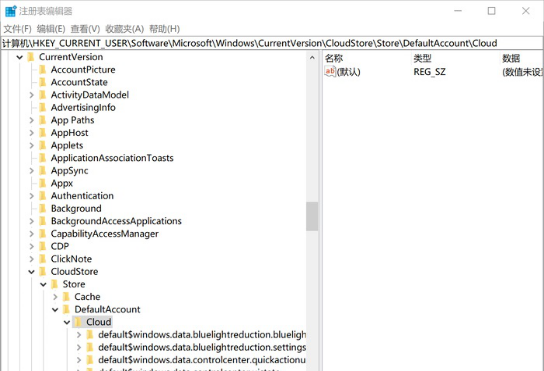The width and height of the screenshot is (544, 371).
Task: Select the (默认) string value icon
Action: (330, 71)
